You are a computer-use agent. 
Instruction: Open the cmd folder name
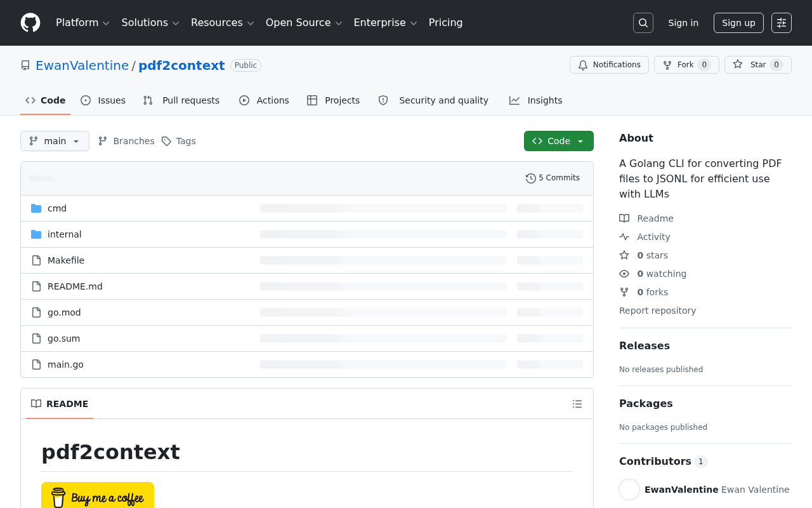57,208
